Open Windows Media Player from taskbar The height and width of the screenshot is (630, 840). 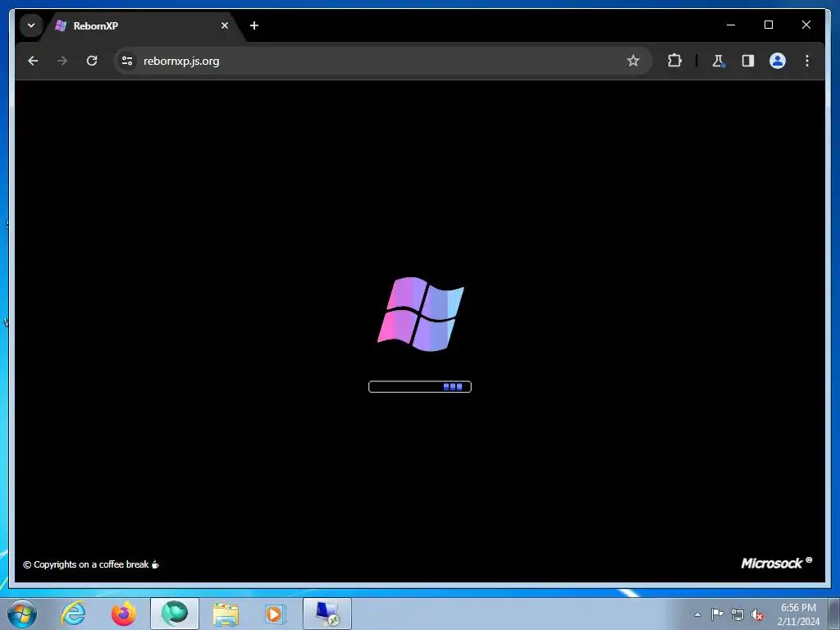coord(276,614)
